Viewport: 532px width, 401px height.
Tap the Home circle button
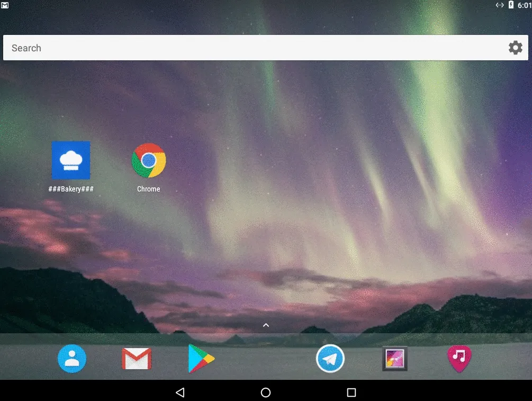265,393
